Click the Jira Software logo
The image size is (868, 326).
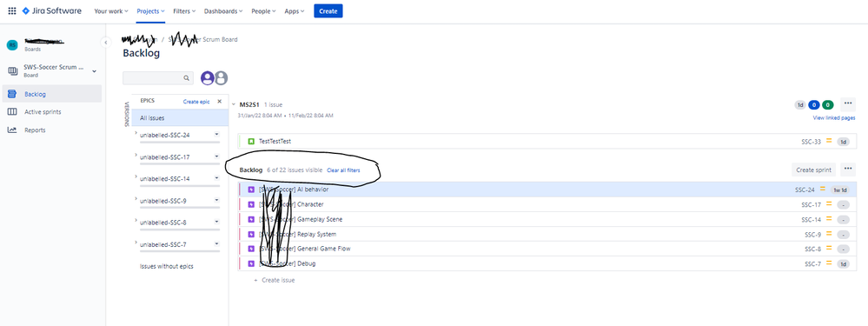click(52, 11)
